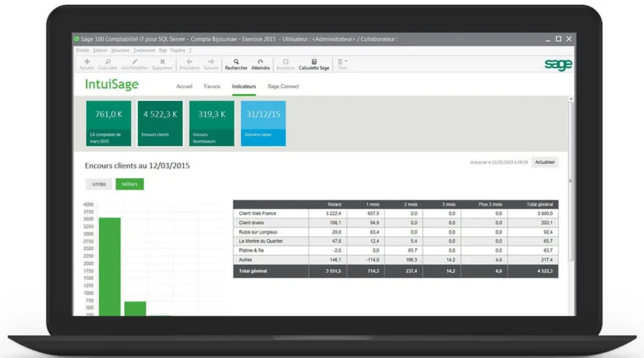
Task: Click the 3 880,0 total cell
Action: pyautogui.click(x=545, y=214)
